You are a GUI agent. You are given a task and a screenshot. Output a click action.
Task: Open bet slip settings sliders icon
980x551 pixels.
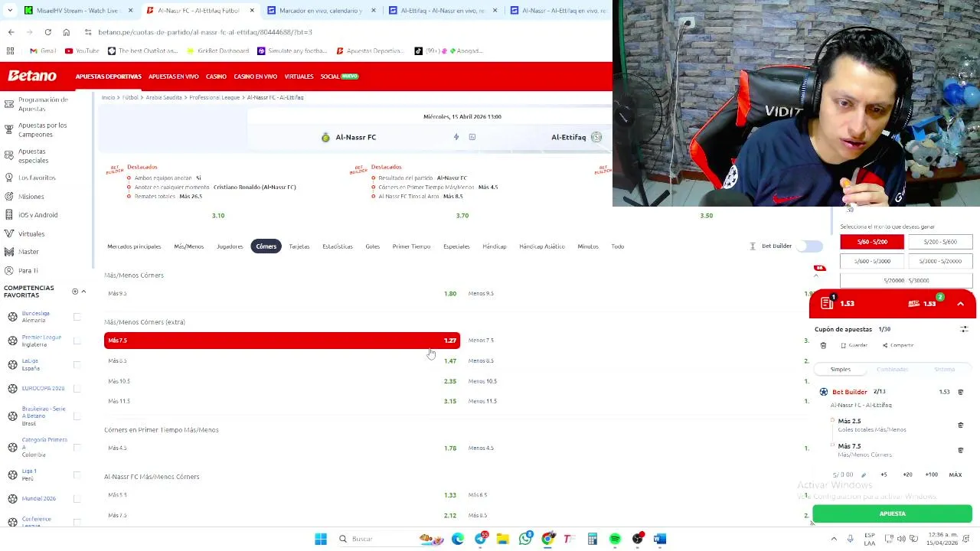(964, 329)
